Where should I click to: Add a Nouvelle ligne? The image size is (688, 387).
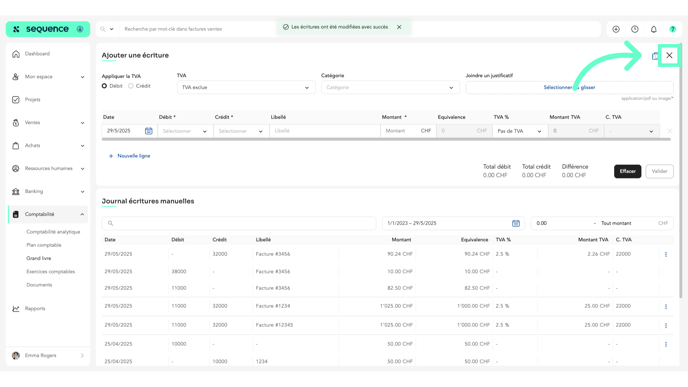click(x=129, y=156)
